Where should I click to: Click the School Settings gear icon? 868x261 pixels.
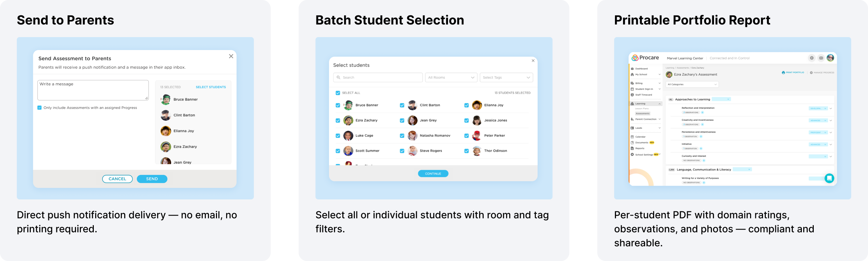(632, 154)
